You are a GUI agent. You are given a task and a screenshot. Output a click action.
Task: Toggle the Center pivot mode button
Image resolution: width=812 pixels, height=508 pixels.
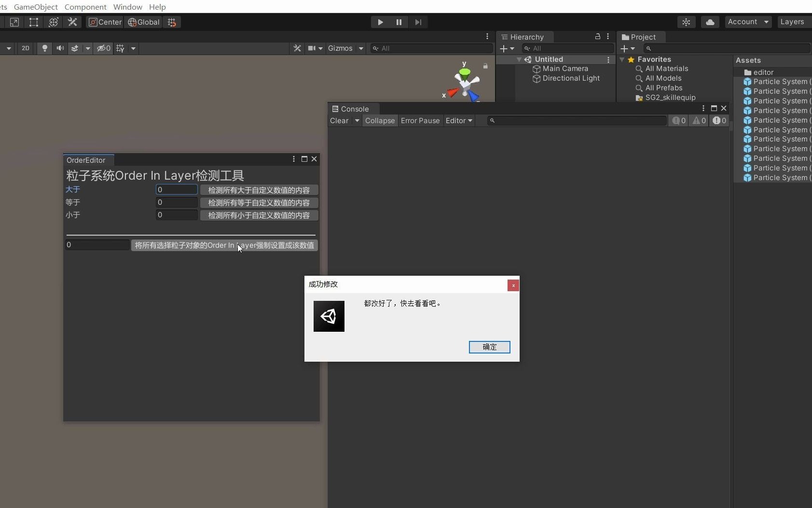tap(105, 22)
